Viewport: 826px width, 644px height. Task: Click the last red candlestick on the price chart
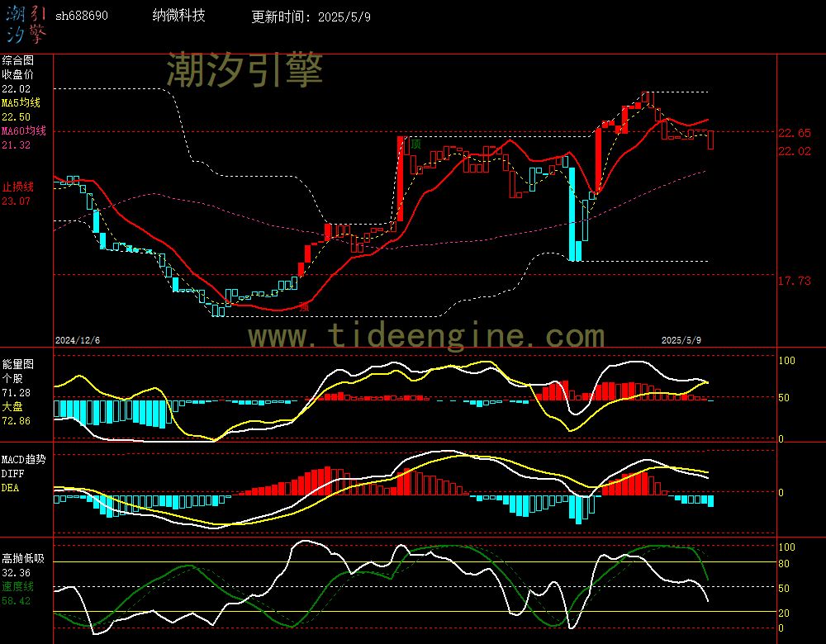(x=710, y=140)
